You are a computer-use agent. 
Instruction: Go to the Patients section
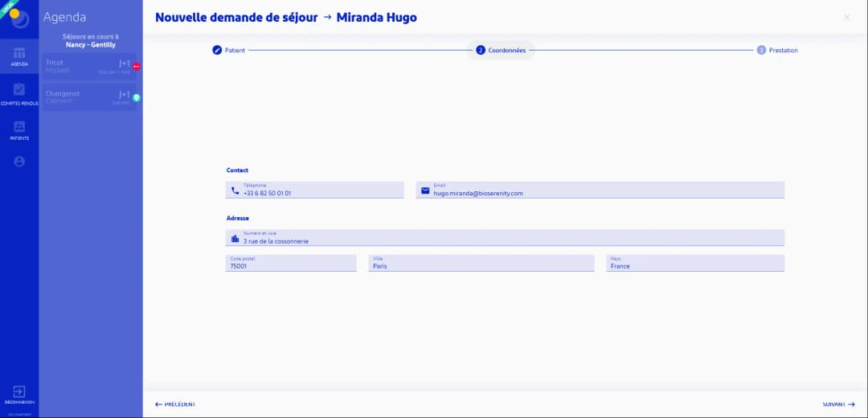[19, 130]
